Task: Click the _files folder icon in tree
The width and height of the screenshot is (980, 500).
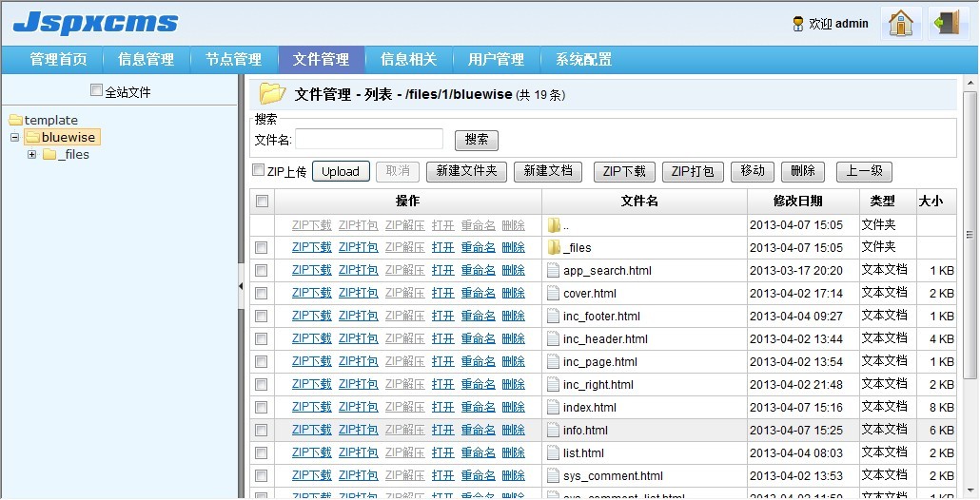Action: coord(49,155)
